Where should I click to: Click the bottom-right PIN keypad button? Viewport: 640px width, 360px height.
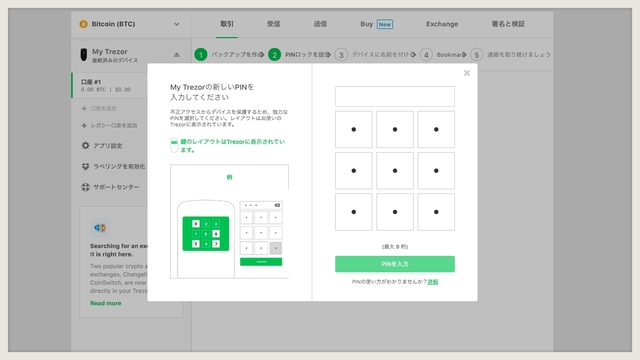point(436,212)
